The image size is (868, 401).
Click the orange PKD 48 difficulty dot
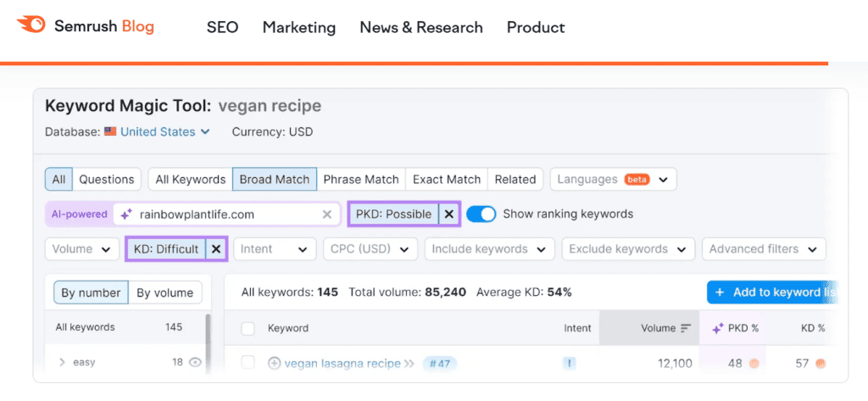[x=754, y=364]
